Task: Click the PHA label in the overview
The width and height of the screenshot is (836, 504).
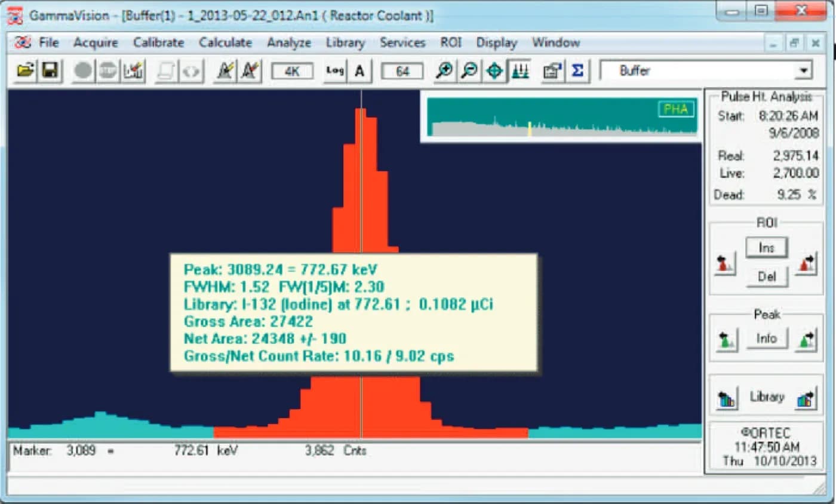Action: [x=676, y=109]
